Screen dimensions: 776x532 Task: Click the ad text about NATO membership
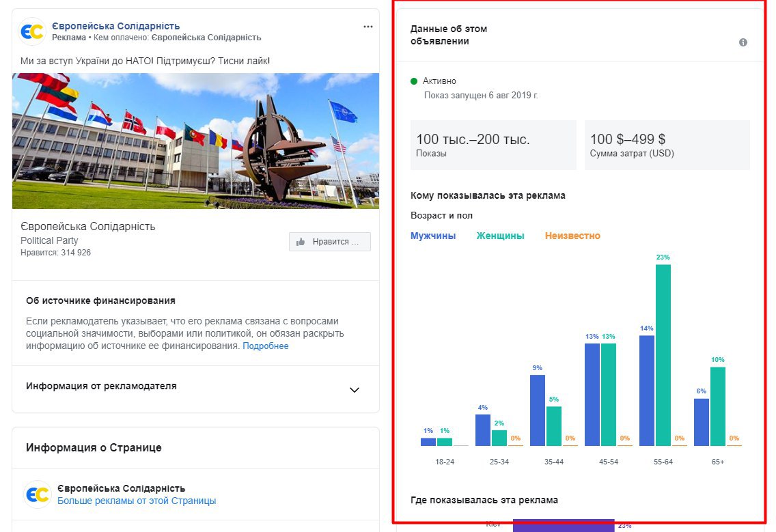click(145, 61)
